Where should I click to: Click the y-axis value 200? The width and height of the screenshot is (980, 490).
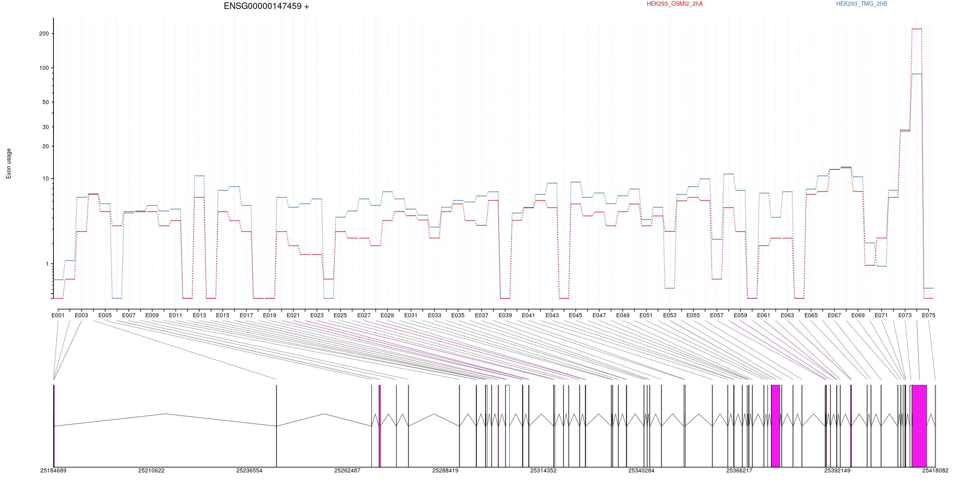[44, 33]
